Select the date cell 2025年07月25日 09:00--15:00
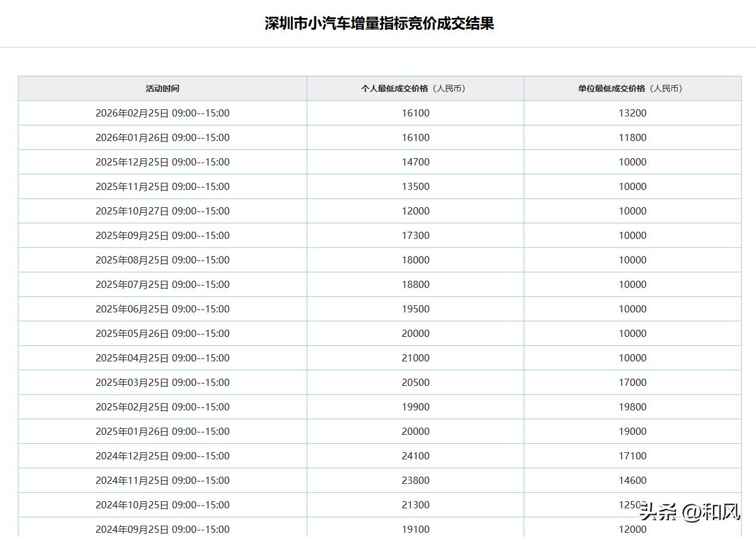 [x=163, y=284]
